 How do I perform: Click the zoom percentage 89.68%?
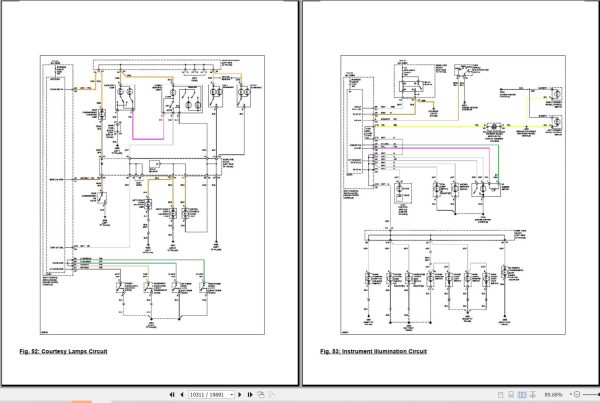tap(554, 395)
